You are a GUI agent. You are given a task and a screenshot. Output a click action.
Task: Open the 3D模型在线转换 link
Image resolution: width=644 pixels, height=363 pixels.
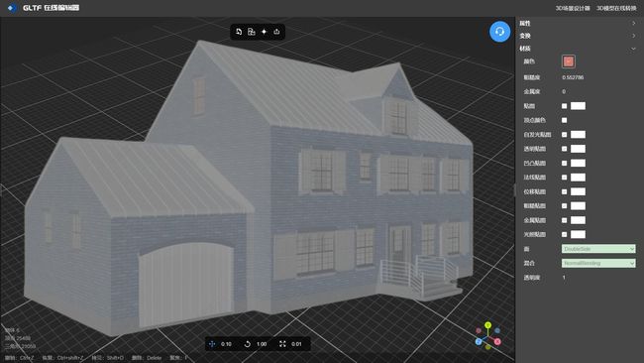(616, 8)
